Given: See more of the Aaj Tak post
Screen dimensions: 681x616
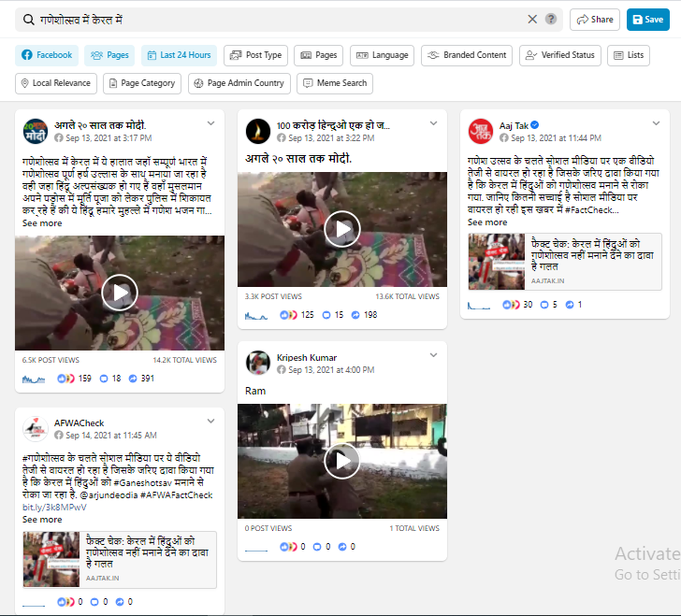Looking at the screenshot, I should (487, 222).
